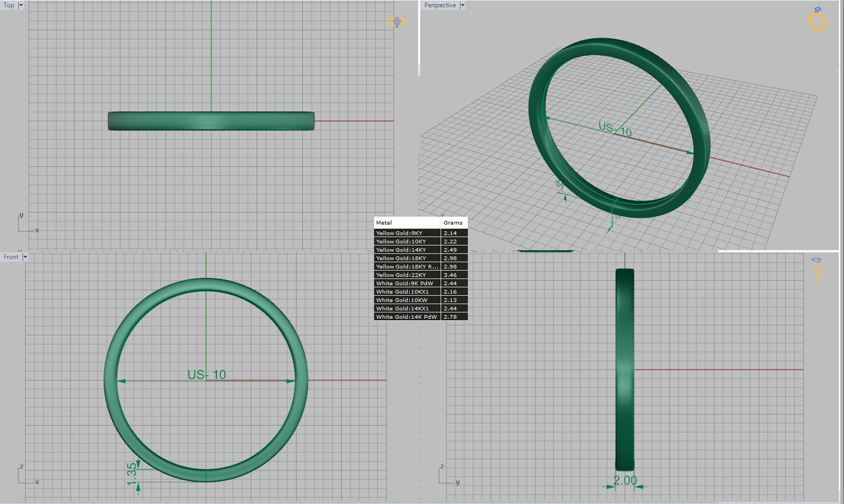Activate the Front viewport title label
844x504 pixels.
coord(11,257)
